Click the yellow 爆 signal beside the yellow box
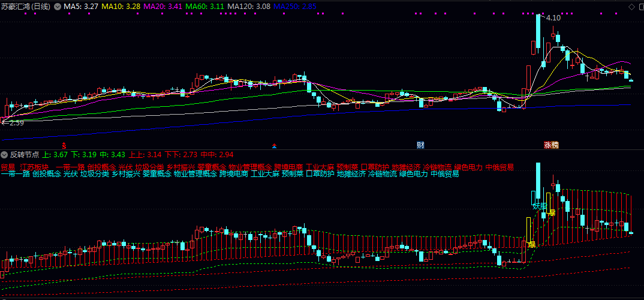 (x=531, y=244)
